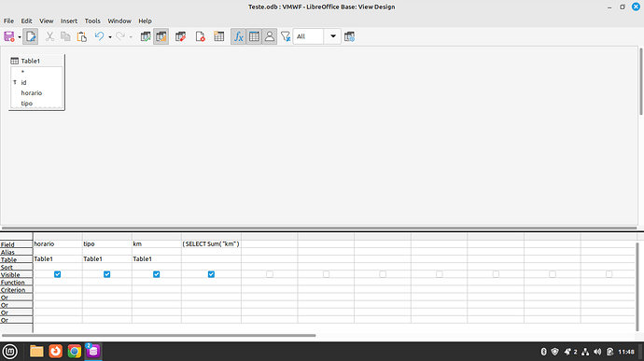Toggle the Alias row button
Screen dimensions: 644x361
coord(270,36)
